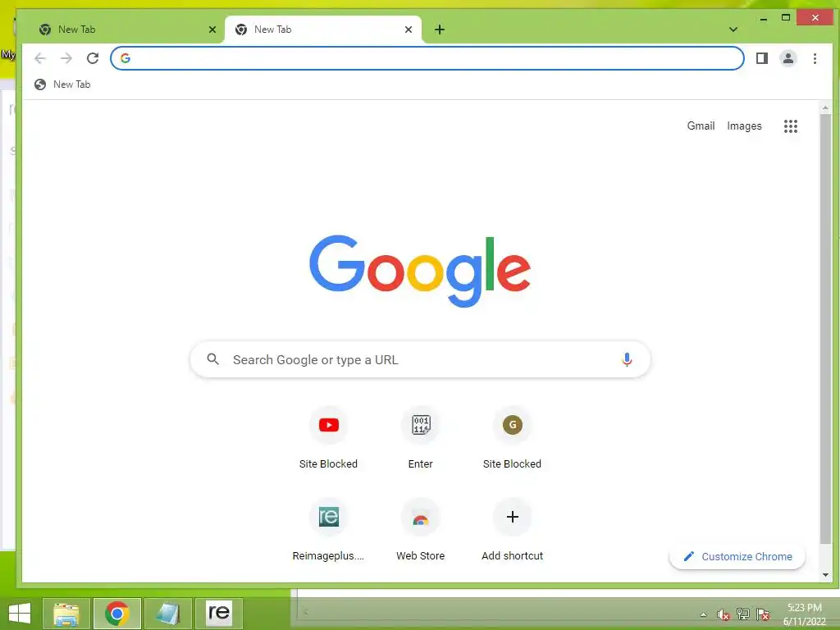This screenshot has height=630, width=840.
Task: Open the Enter shortcut tile
Action: (421, 438)
